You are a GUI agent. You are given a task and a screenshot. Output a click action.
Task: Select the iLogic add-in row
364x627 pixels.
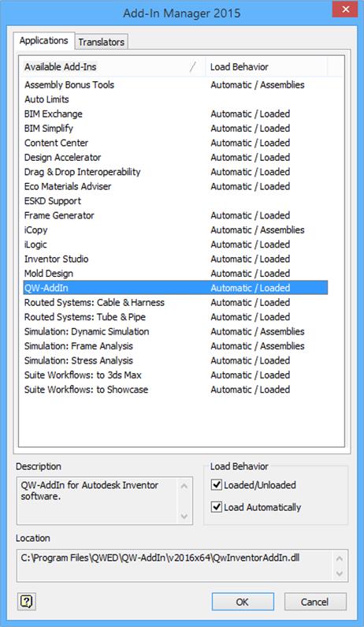click(176, 244)
